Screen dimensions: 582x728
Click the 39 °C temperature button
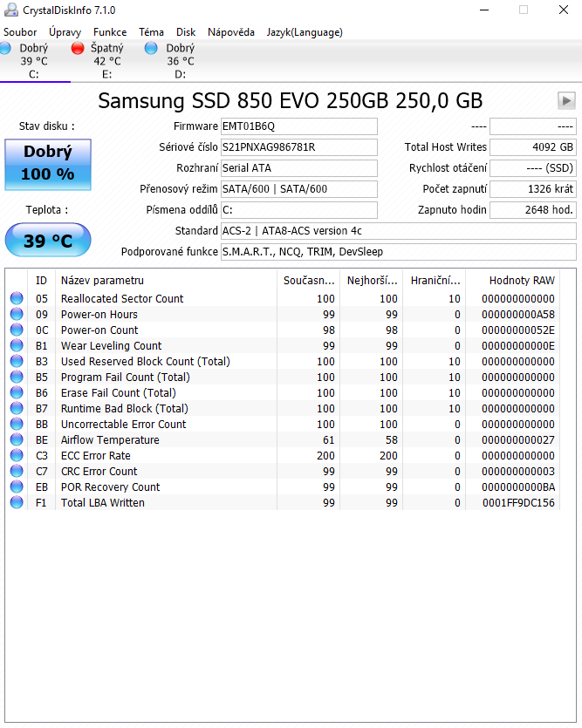[48, 240]
